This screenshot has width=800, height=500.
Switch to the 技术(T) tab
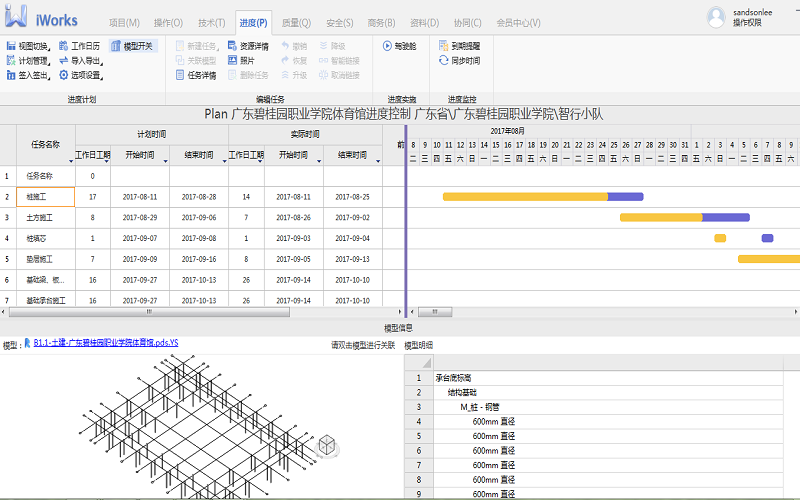[x=211, y=22]
